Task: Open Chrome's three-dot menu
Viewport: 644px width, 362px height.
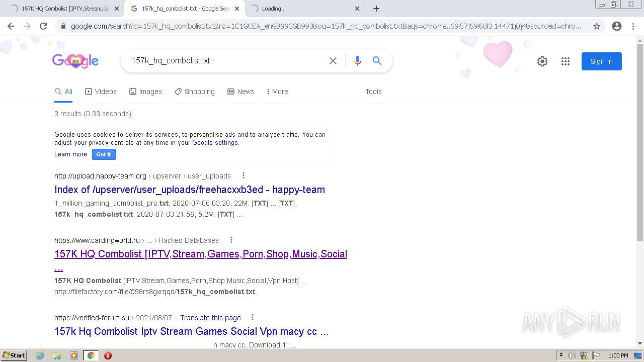Action: click(633, 26)
